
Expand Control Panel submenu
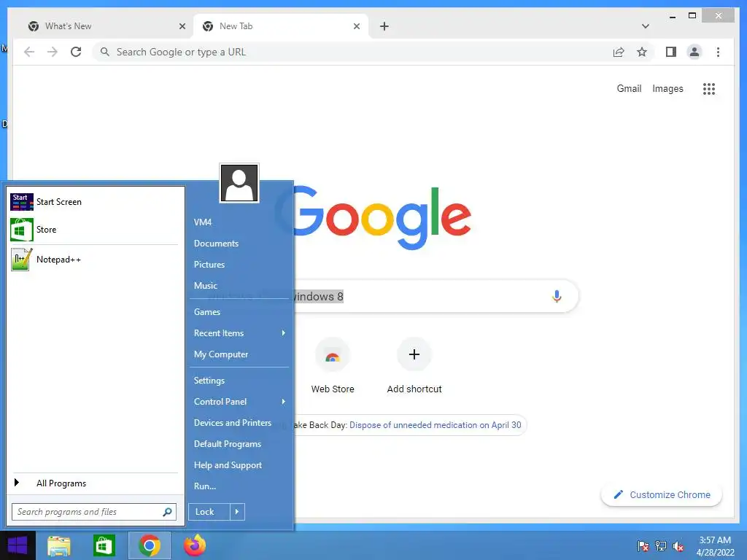[x=239, y=402]
